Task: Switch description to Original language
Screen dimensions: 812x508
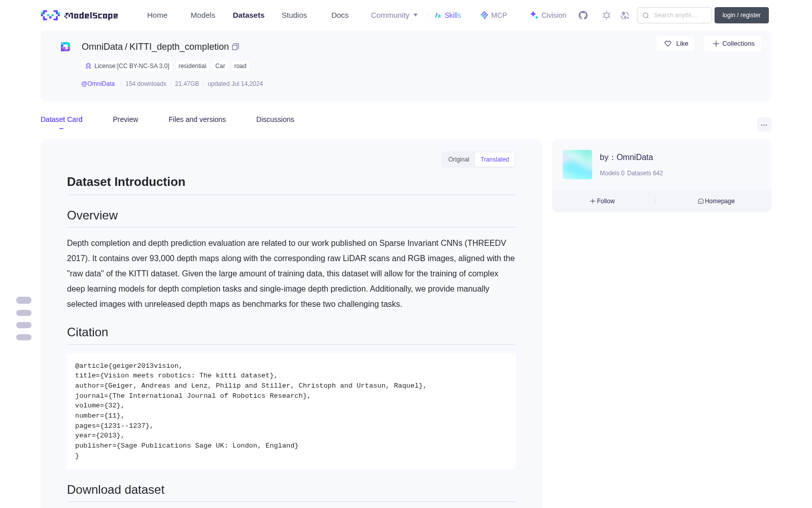Action: [x=459, y=160]
